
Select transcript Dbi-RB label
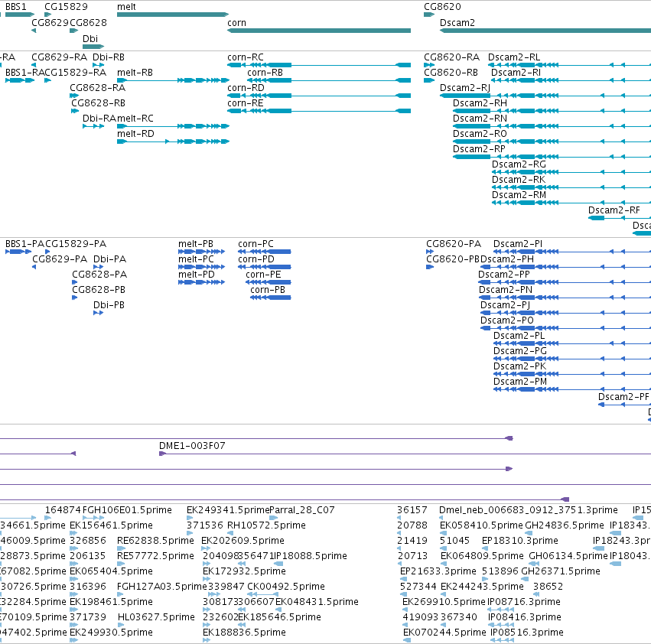tap(109, 57)
